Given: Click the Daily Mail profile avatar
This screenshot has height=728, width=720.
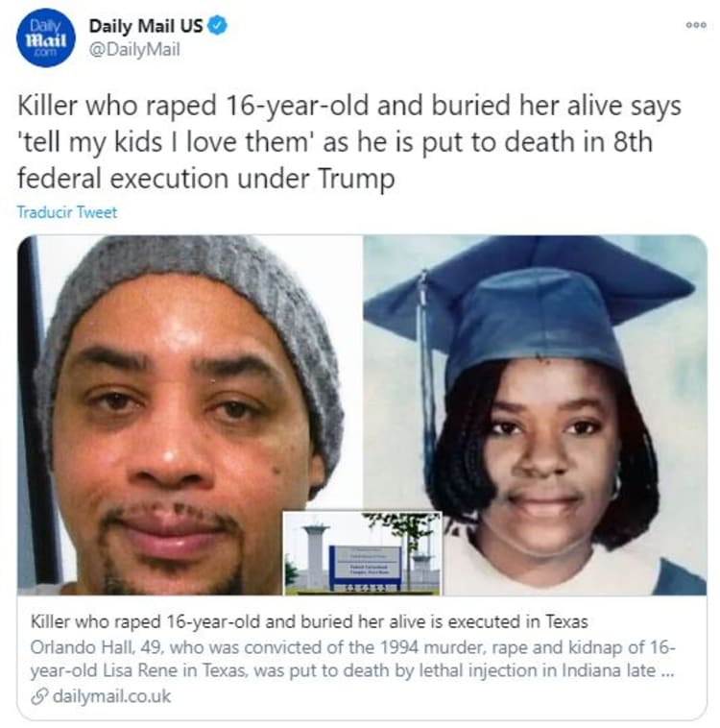Looking at the screenshot, I should pos(45,38).
